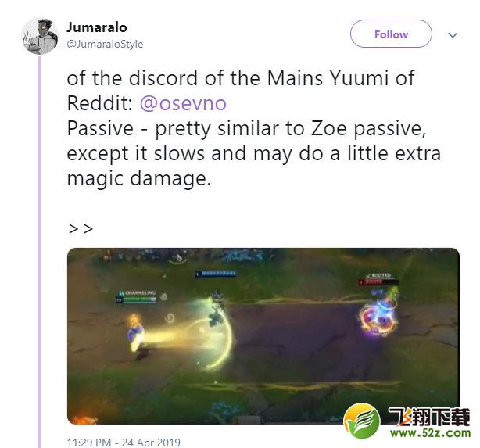Click the www.52z.com watermark text
Image resolution: width=480 pixels, height=448 pixels.
pos(431,433)
